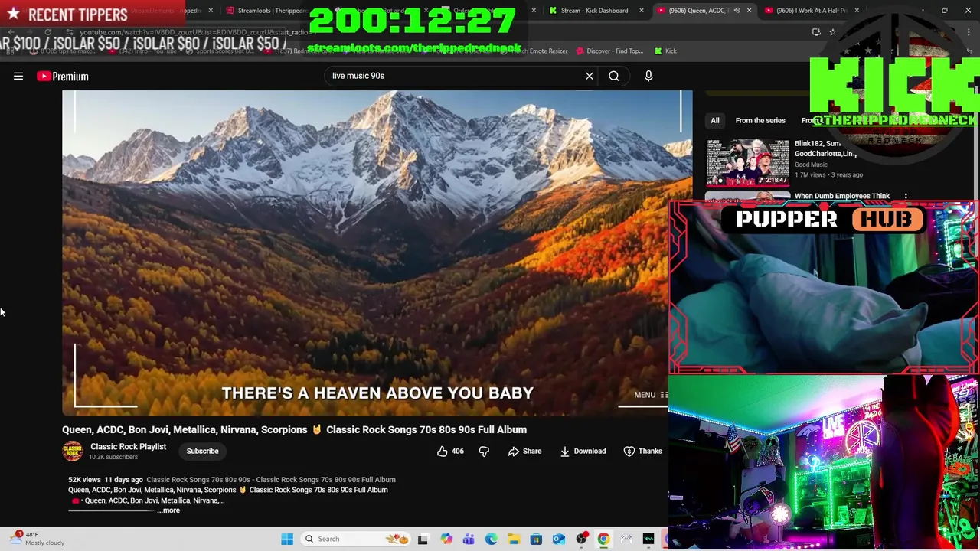
Task: Click the search magnifier button
Action: click(614, 76)
